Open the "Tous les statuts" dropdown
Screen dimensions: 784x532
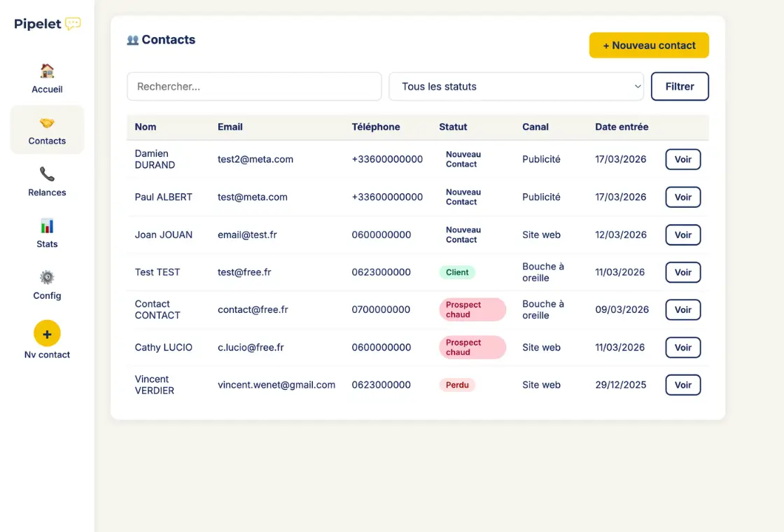point(516,86)
